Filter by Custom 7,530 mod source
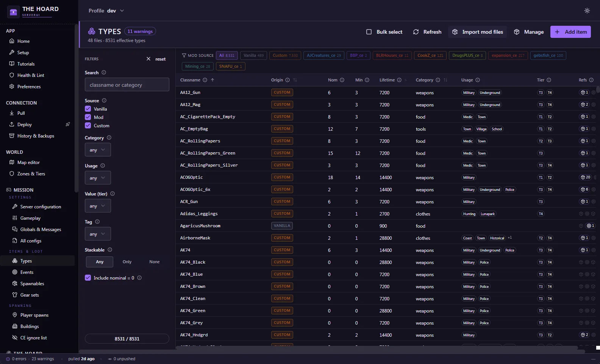Screen dimensions: 600x364 285,55
